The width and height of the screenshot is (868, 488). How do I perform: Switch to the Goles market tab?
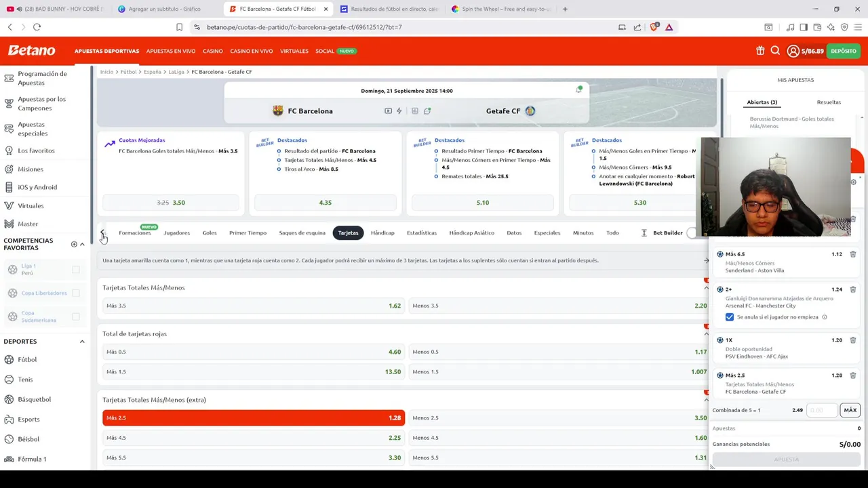coord(210,233)
